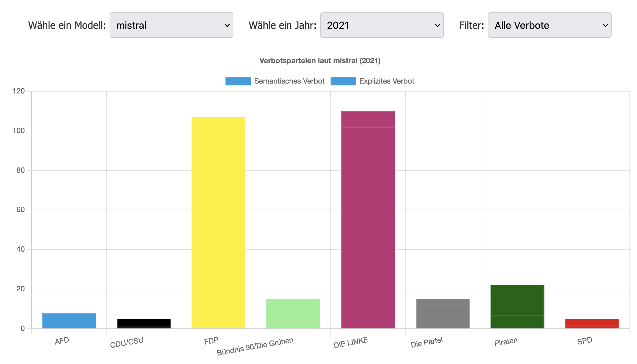Click the black CDU/CSU bar
The image size is (637, 364).
coord(144,323)
